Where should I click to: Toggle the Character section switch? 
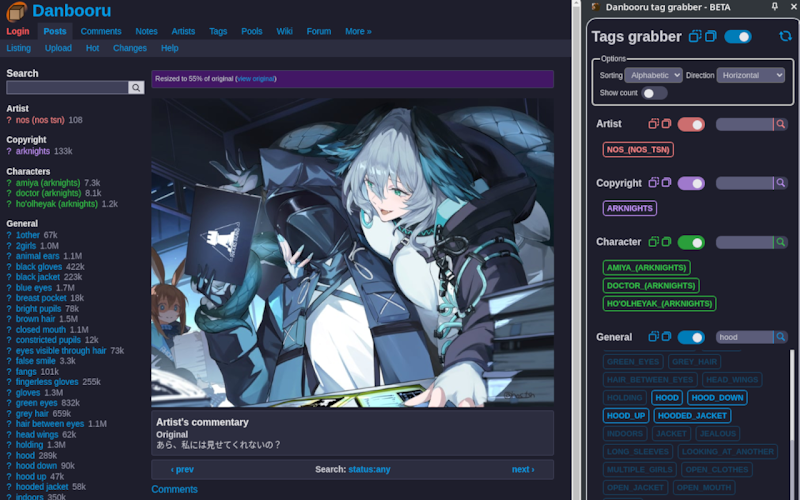(691, 242)
